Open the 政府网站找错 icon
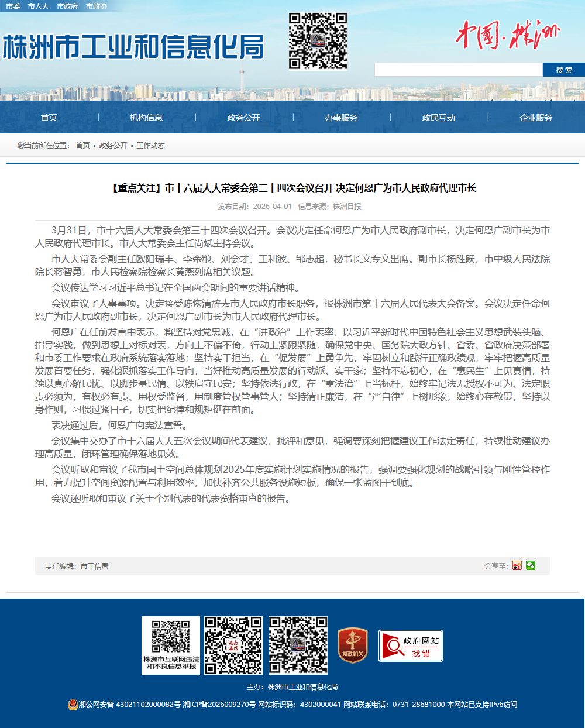 click(x=411, y=646)
